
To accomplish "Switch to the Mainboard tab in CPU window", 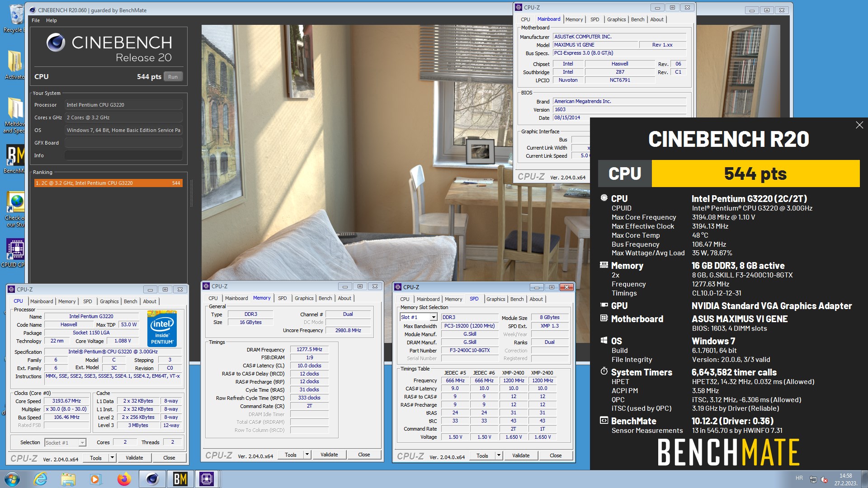I will click(42, 301).
